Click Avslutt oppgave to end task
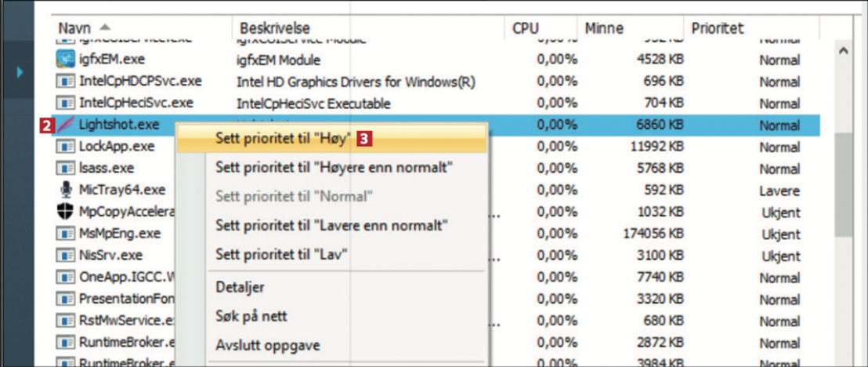 (267, 345)
